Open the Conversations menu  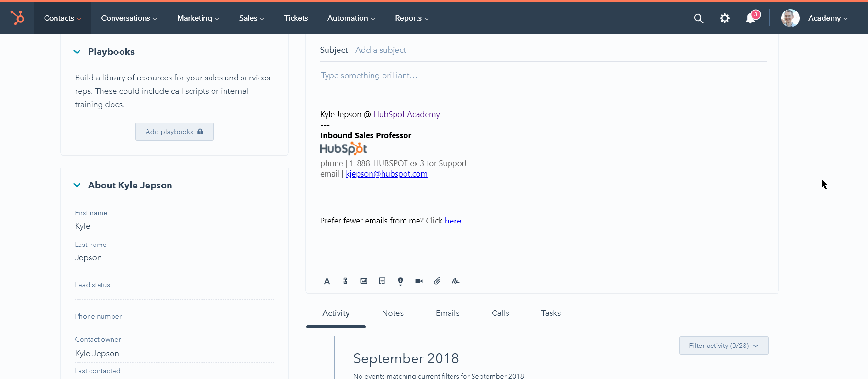tap(129, 18)
